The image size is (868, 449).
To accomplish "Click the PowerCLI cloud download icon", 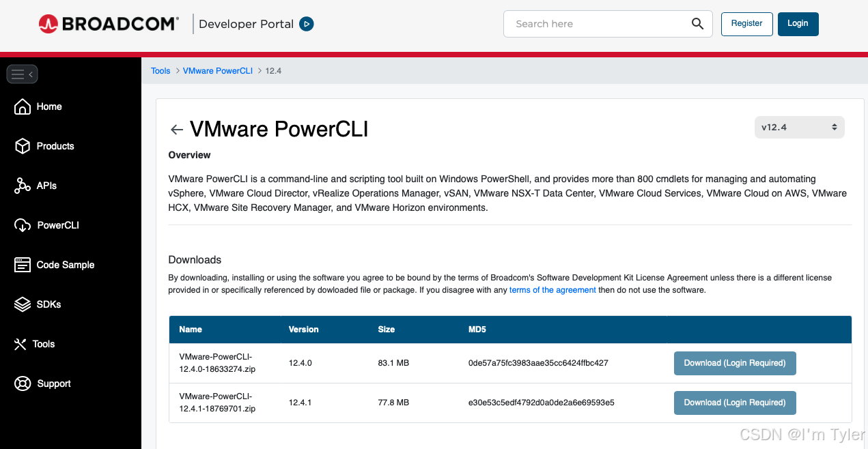I will coord(23,225).
